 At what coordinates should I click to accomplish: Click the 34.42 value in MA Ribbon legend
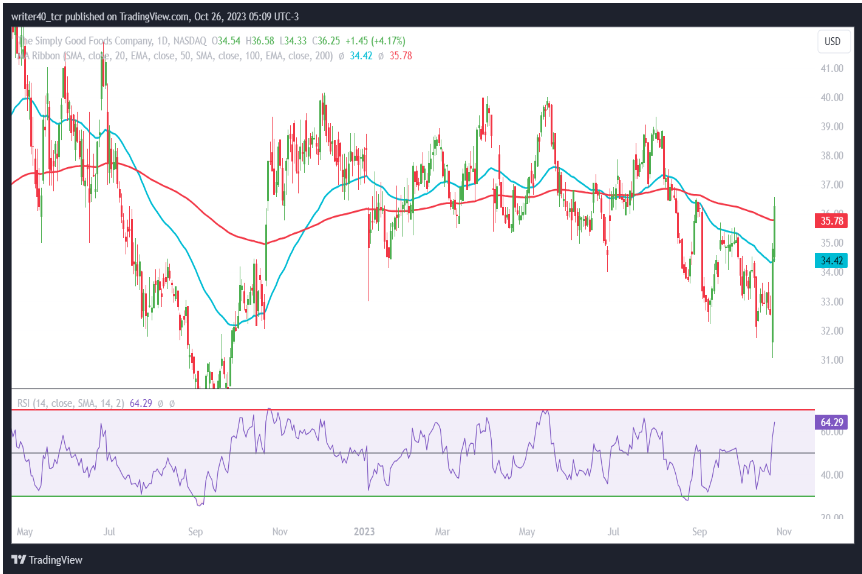[361, 56]
